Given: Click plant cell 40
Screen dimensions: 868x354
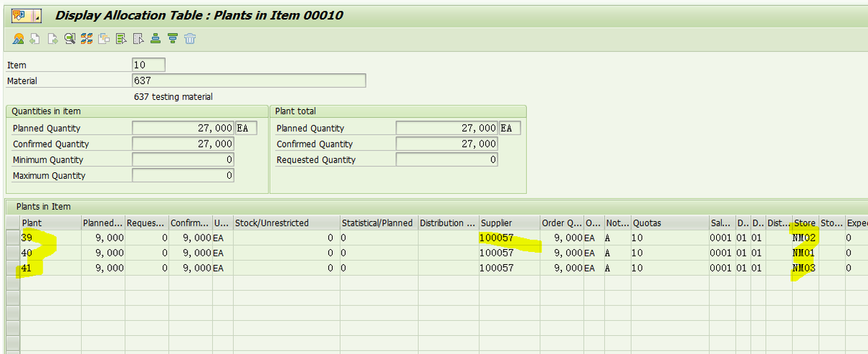Looking at the screenshot, I should (50, 253).
